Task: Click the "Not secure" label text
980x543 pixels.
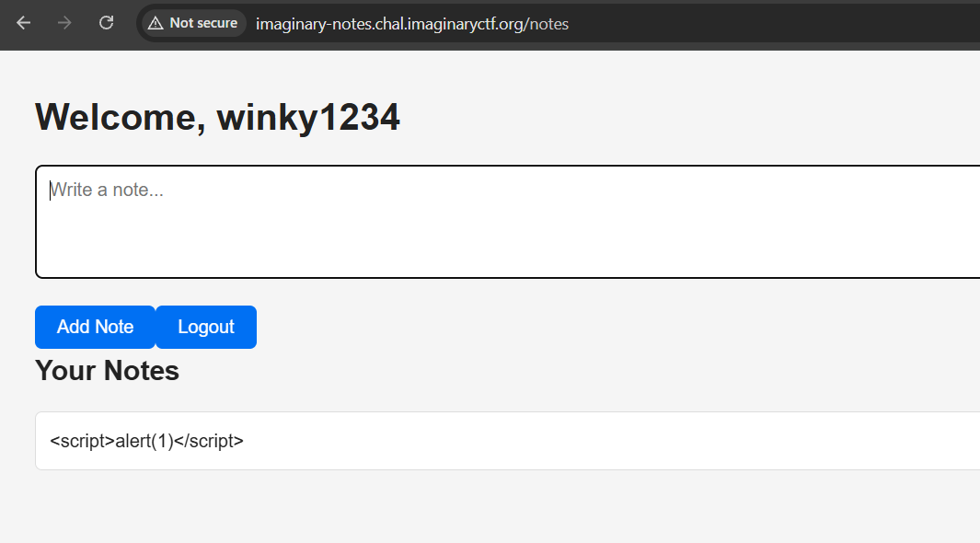Action: tap(203, 23)
